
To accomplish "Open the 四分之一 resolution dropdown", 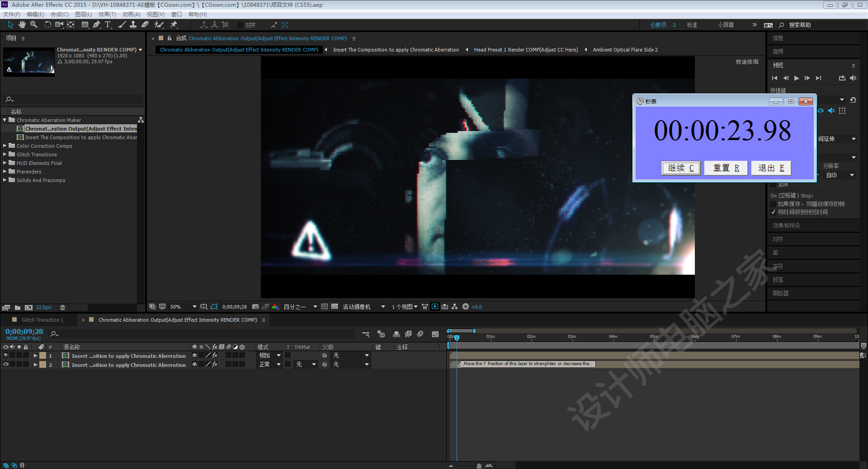I will (300, 307).
